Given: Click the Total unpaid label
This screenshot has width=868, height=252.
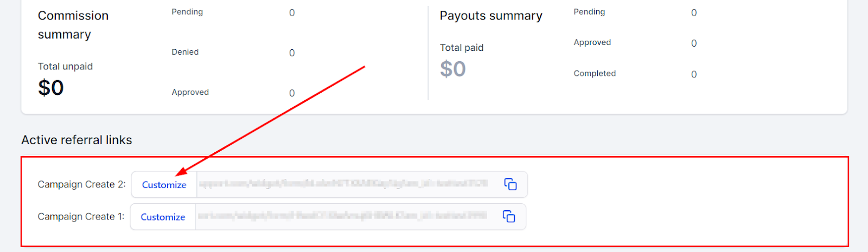Looking at the screenshot, I should 65,66.
